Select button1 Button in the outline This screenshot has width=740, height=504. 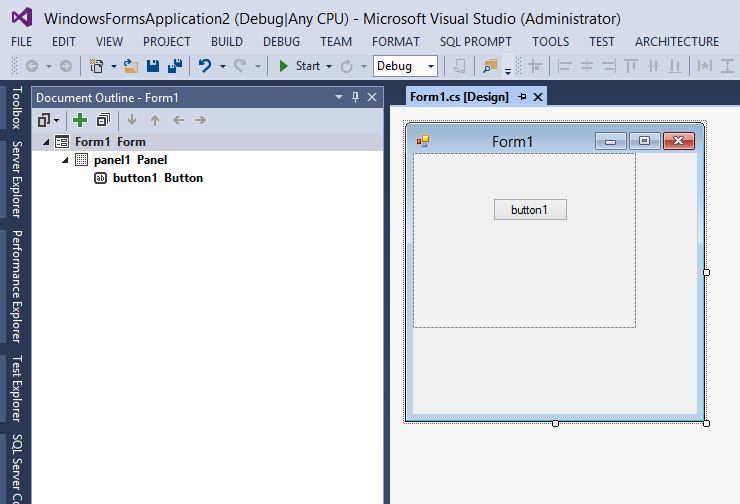[158, 177]
